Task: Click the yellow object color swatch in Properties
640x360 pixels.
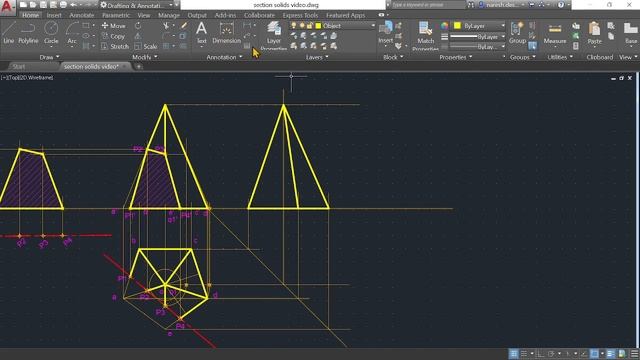Action: [x=458, y=26]
